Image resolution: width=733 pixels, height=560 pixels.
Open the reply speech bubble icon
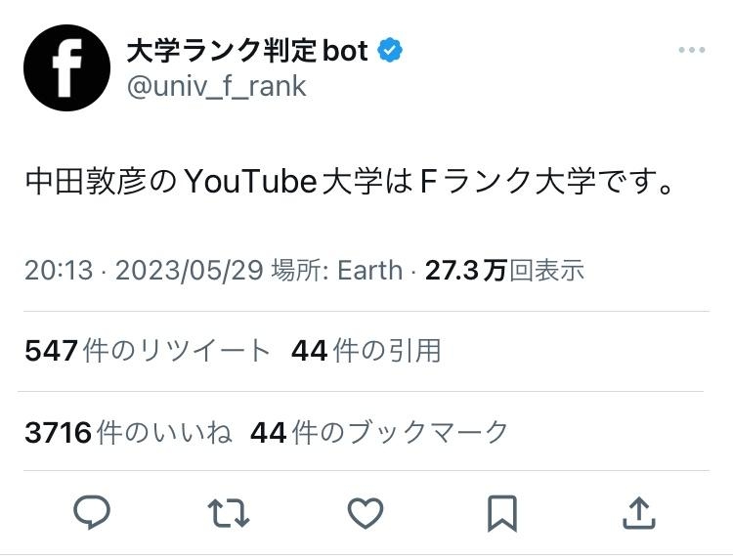click(x=92, y=513)
